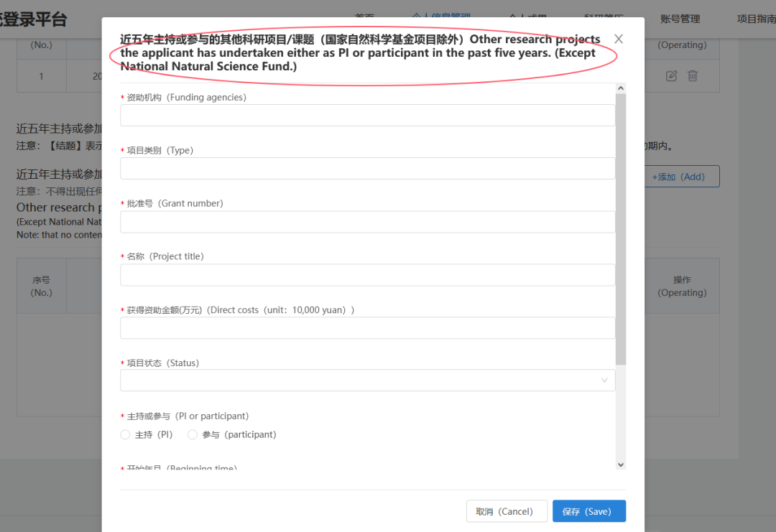776x532 pixels.
Task: Click the trash delete icon in row 1
Action: point(693,76)
